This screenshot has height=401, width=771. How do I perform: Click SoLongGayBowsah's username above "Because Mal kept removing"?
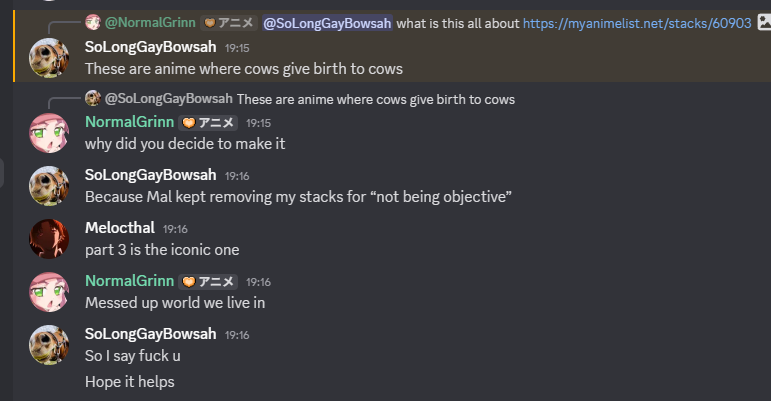[150, 175]
